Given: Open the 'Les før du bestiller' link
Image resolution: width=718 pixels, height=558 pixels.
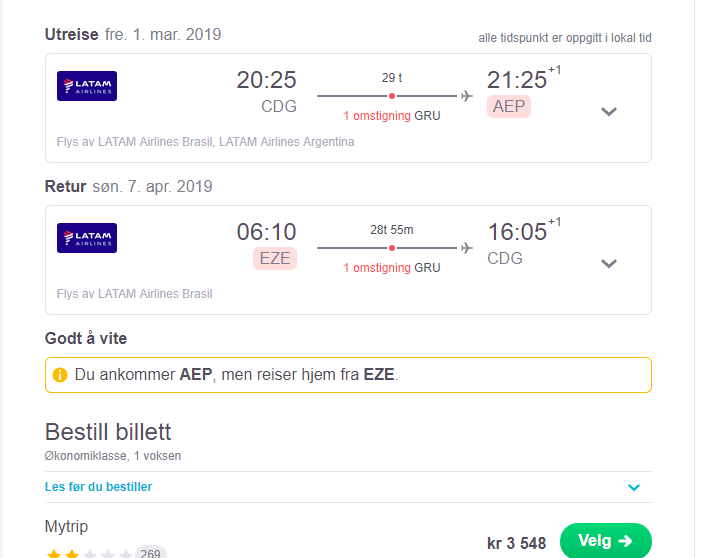Looking at the screenshot, I should 98,487.
